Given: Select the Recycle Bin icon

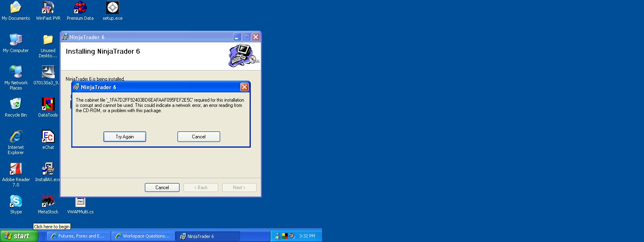Looking at the screenshot, I should pyautogui.click(x=16, y=108).
